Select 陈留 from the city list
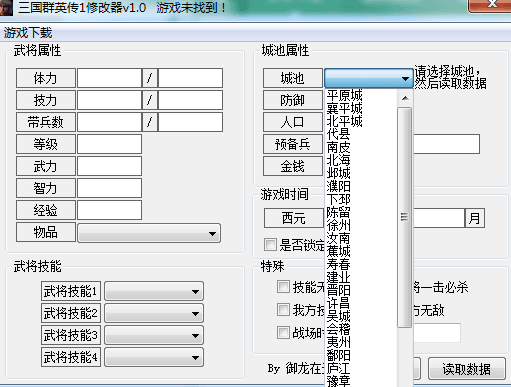511x387 pixels. point(361,212)
